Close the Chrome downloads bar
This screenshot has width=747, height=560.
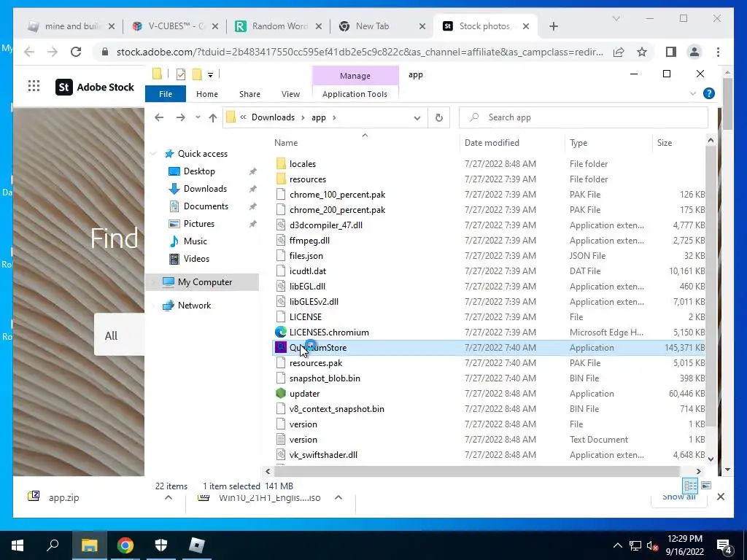point(721,497)
